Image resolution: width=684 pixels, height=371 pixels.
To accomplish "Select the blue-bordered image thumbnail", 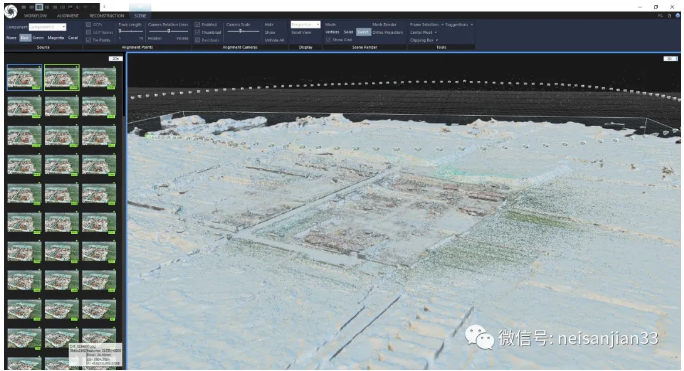I will tap(24, 77).
